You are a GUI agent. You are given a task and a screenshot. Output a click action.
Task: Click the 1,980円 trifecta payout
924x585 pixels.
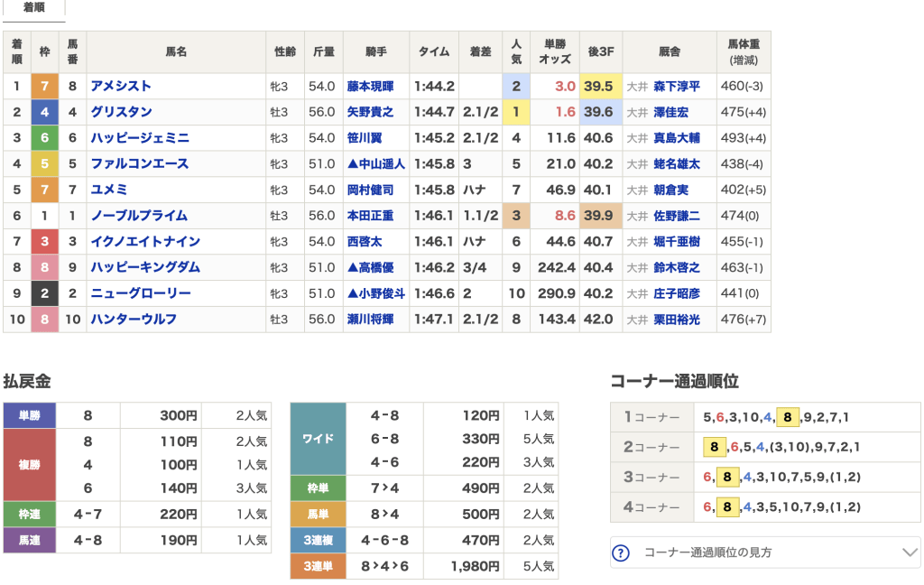(x=475, y=567)
